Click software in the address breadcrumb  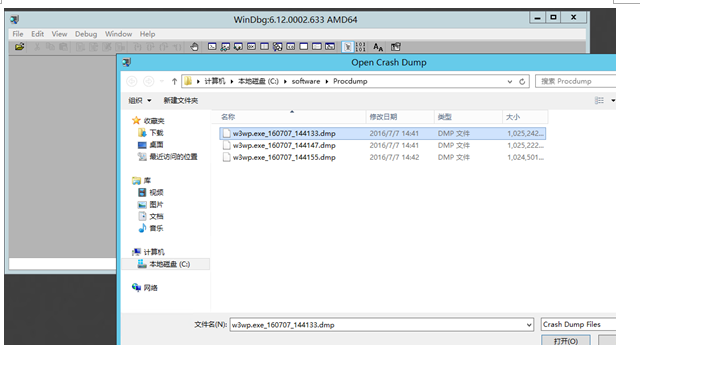tap(306, 81)
